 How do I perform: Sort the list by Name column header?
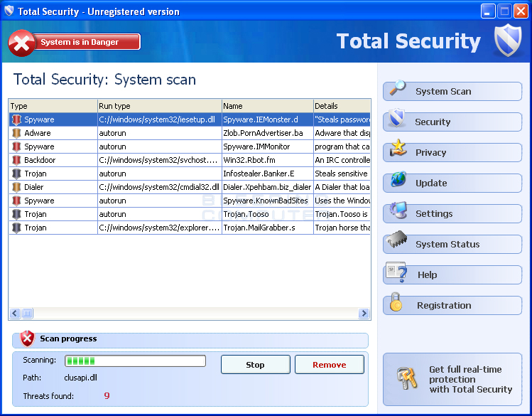(267, 106)
